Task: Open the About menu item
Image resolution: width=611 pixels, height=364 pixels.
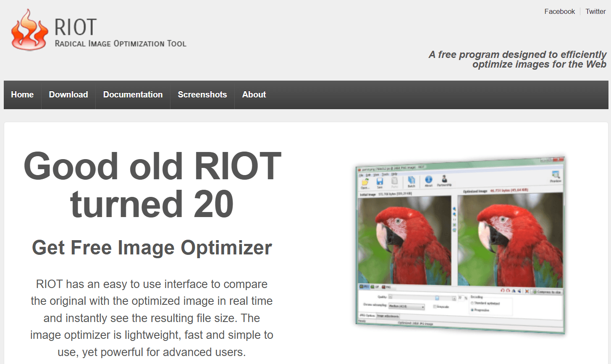Action: tap(254, 95)
